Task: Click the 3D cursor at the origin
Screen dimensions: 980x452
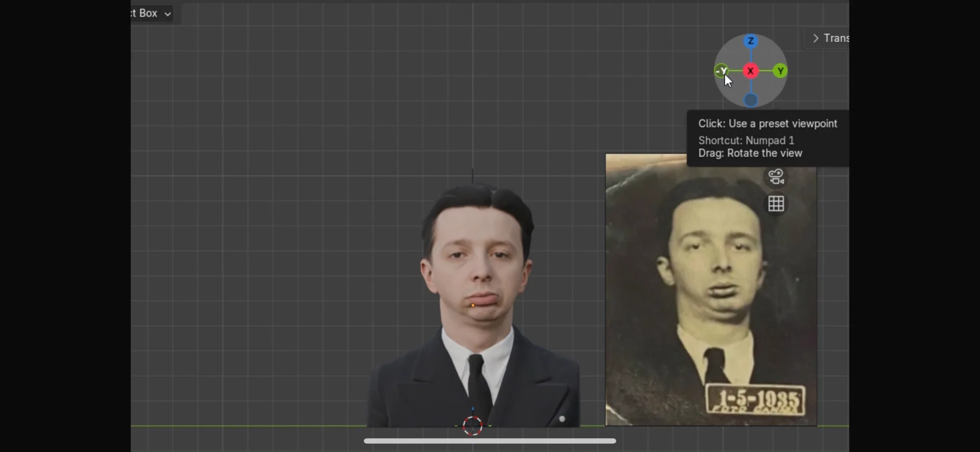Action: tap(473, 426)
